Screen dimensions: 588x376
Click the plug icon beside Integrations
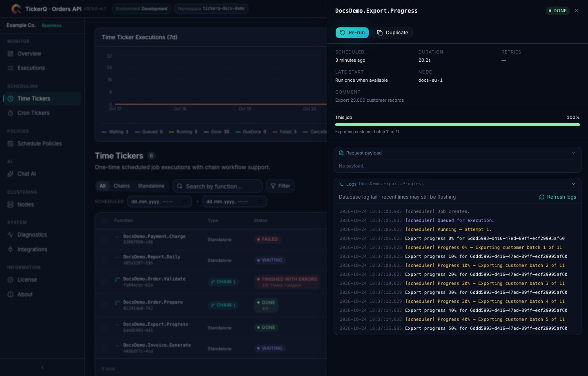11,249
